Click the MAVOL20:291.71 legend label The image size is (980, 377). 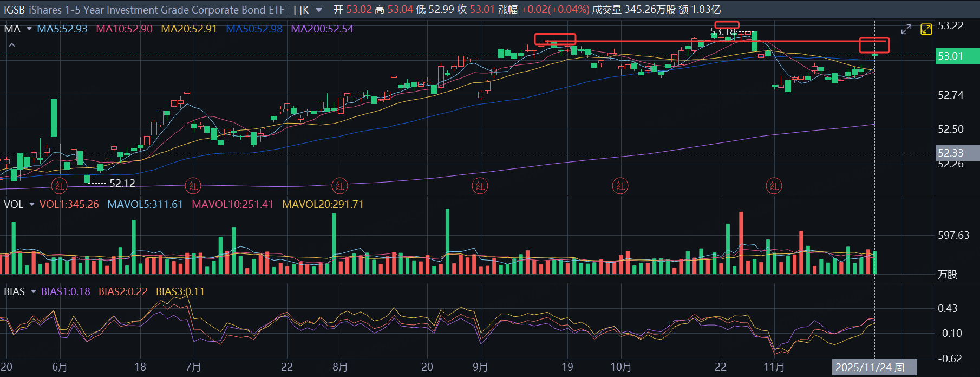tap(323, 204)
